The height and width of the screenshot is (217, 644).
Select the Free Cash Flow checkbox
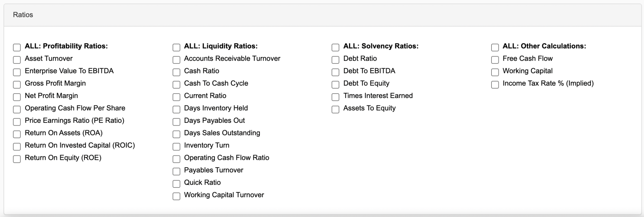click(x=495, y=60)
